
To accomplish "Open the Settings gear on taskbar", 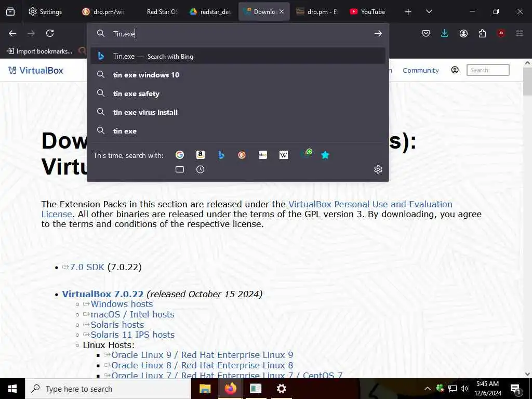I will (x=281, y=389).
